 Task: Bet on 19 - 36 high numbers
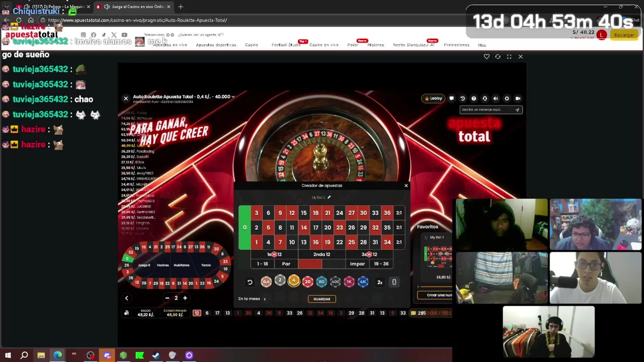point(381,264)
